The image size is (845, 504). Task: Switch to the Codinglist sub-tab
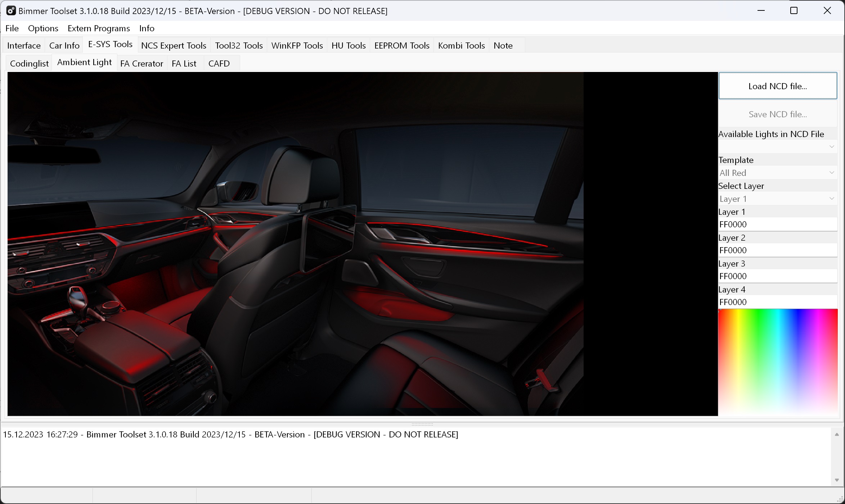tap(29, 63)
